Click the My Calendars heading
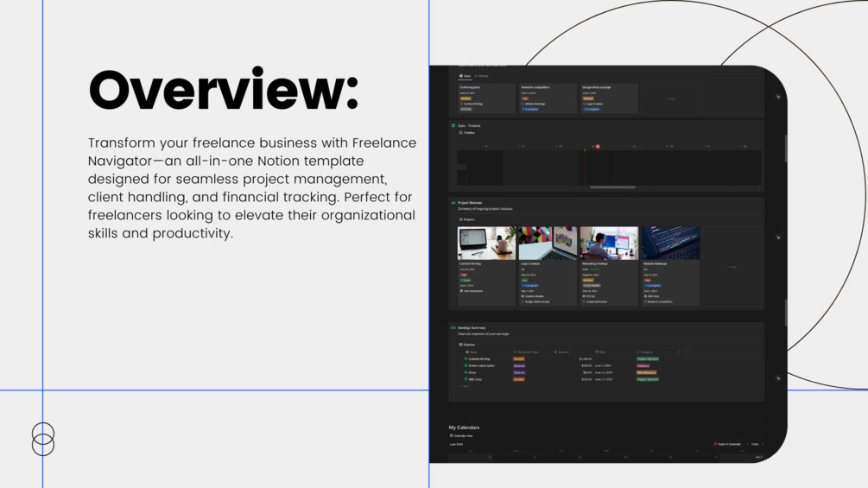Screen dimensions: 868x488 coord(464,428)
